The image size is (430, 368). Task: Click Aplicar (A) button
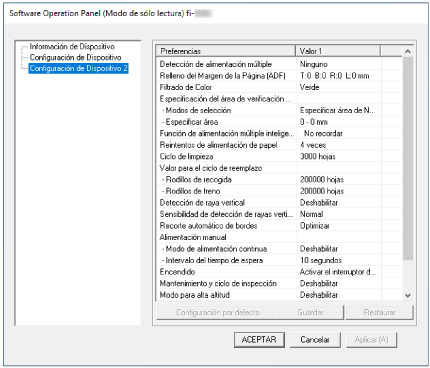point(371,340)
